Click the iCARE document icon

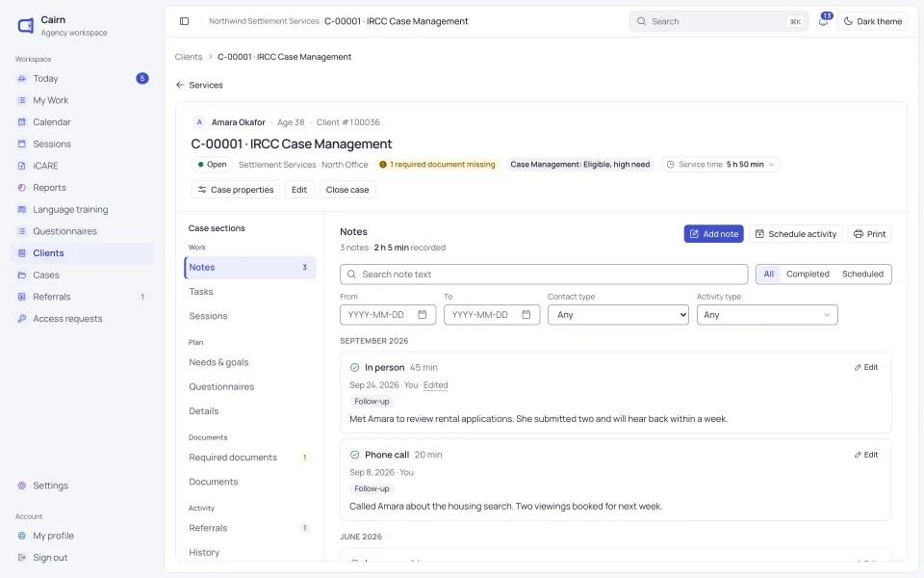click(22, 166)
